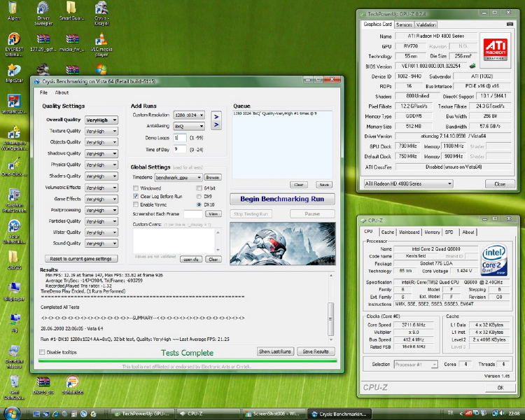The width and height of the screenshot is (525, 420).
Task: Open the Water Quality dropdown
Action: [x=101, y=232]
